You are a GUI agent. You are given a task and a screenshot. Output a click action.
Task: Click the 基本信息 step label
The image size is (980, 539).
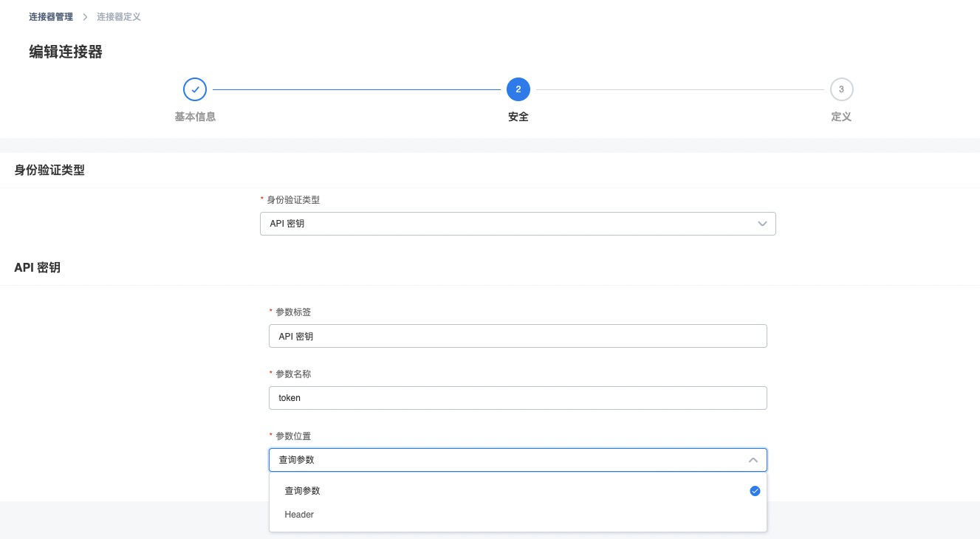(195, 117)
